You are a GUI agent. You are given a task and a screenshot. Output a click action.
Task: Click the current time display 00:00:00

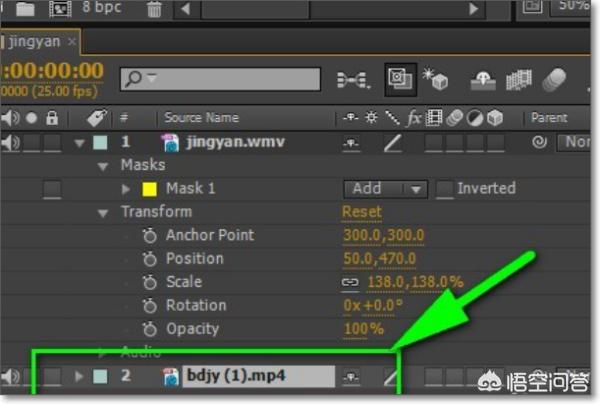point(52,71)
